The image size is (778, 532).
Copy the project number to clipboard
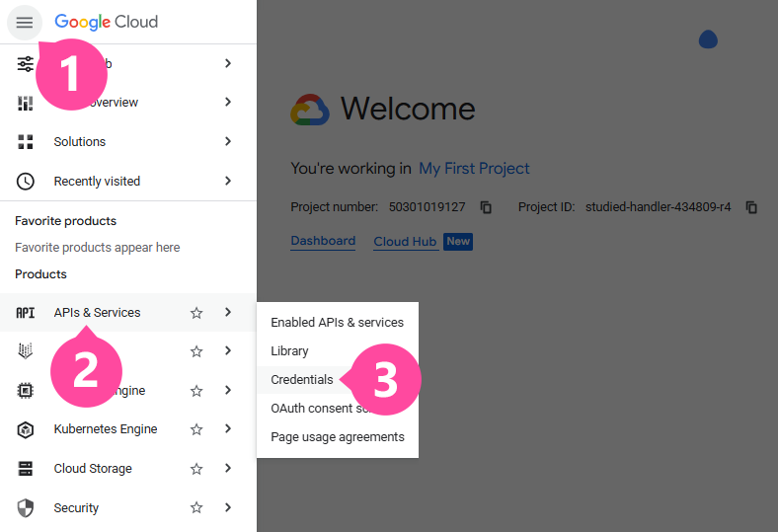click(486, 207)
